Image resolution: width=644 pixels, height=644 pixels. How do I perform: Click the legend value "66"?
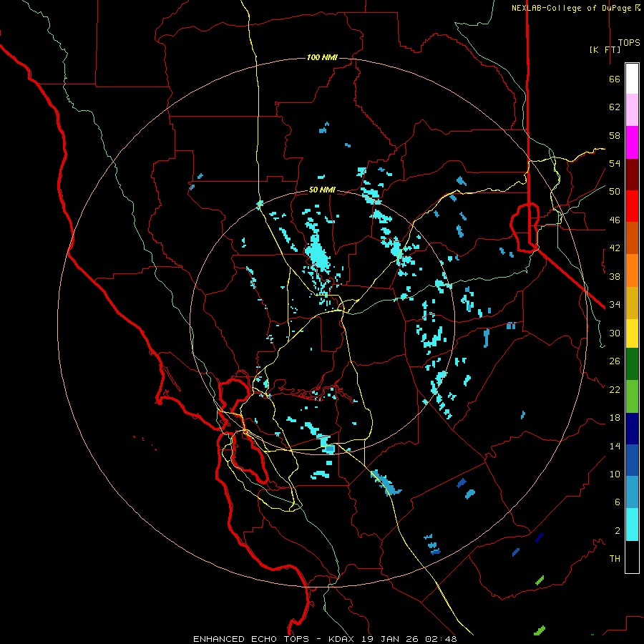615,79
